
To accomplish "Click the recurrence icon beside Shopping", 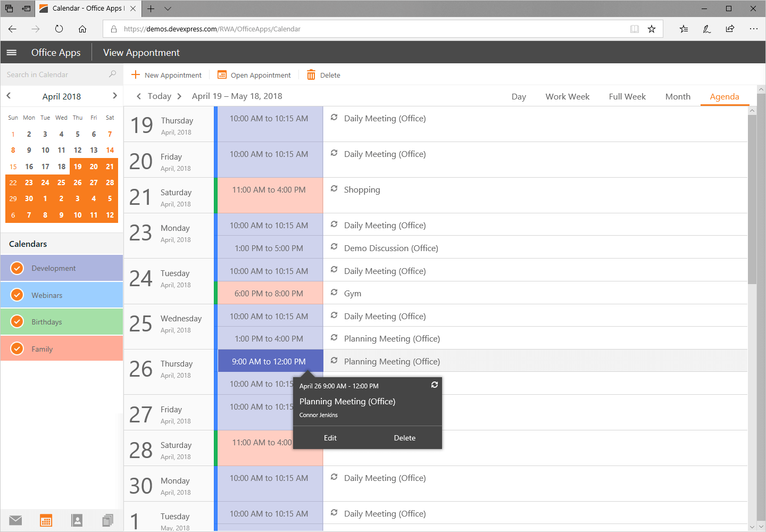I will point(334,188).
